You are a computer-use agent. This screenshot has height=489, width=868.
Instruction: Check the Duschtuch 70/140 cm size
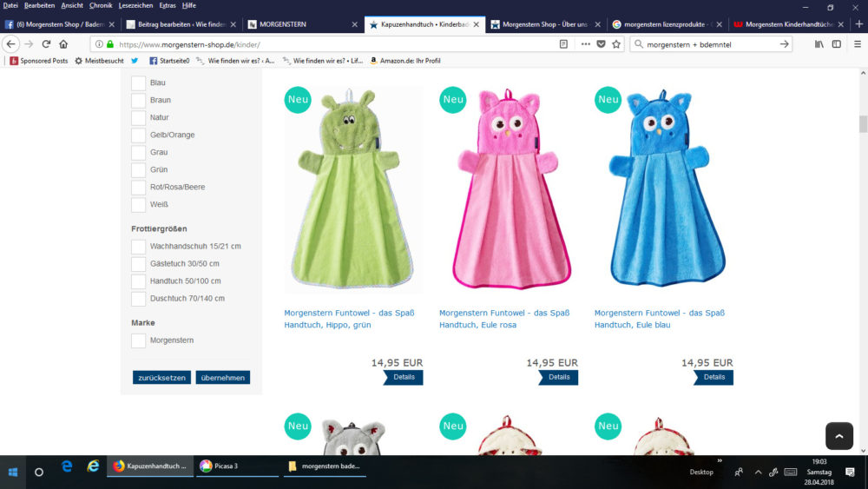(138, 299)
